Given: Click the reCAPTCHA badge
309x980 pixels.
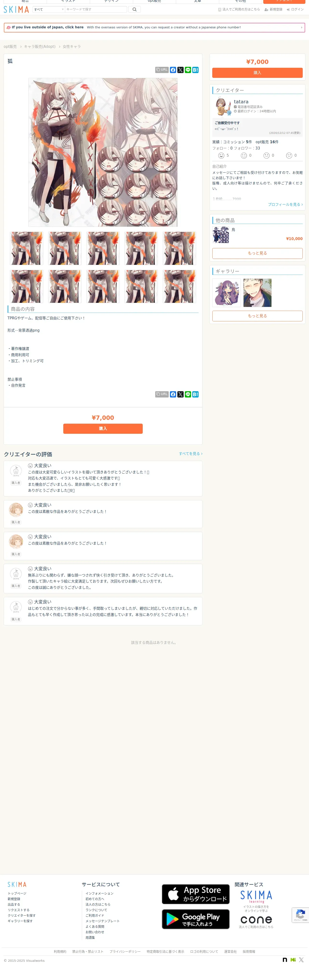Looking at the screenshot, I should pos(301,915).
